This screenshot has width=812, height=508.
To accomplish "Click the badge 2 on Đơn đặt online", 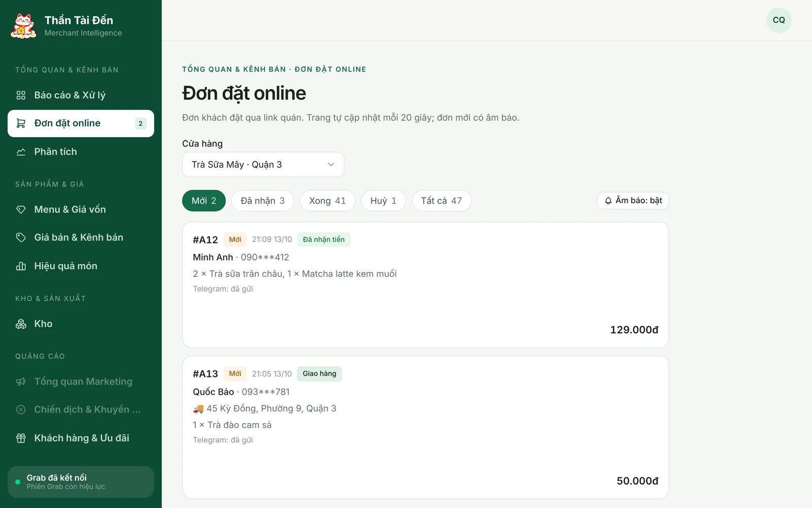I will (141, 123).
